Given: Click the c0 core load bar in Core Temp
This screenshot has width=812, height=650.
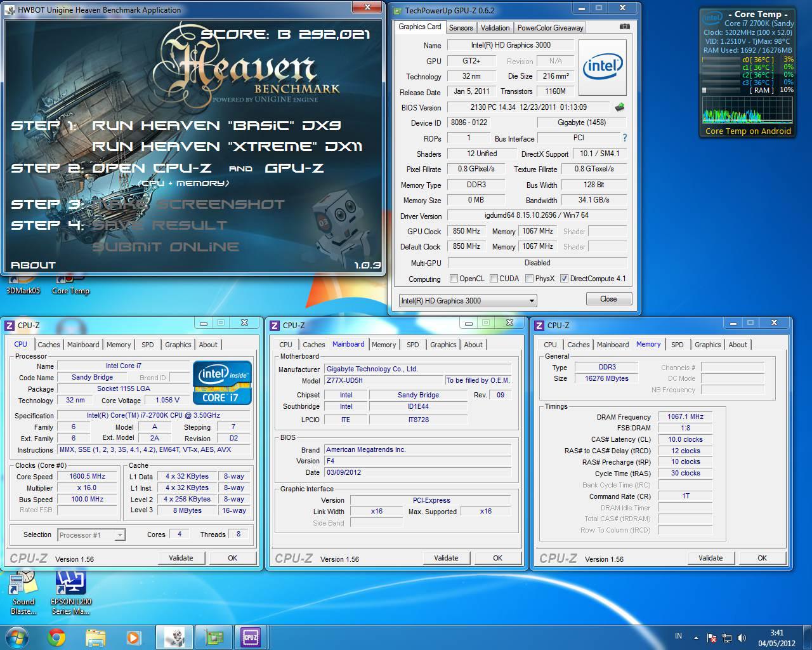Looking at the screenshot, I should (x=721, y=60).
